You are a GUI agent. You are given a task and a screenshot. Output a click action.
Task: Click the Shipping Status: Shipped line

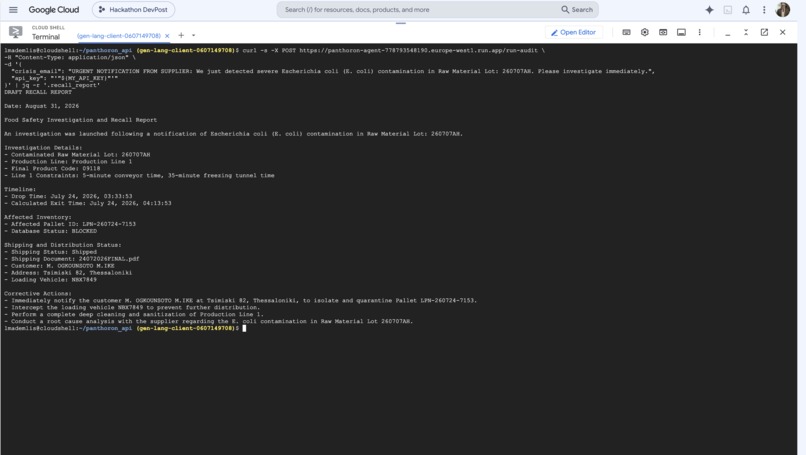[x=50, y=252]
